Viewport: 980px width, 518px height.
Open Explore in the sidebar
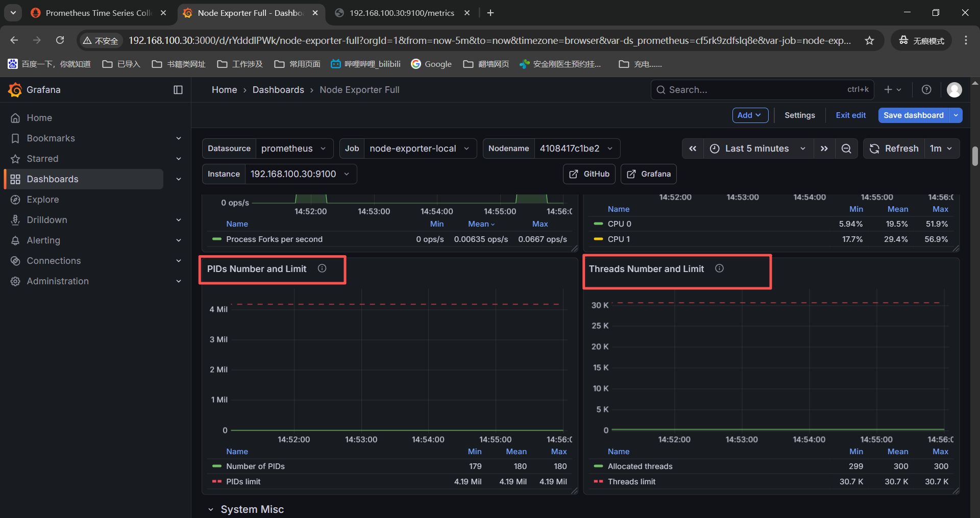pyautogui.click(x=43, y=200)
